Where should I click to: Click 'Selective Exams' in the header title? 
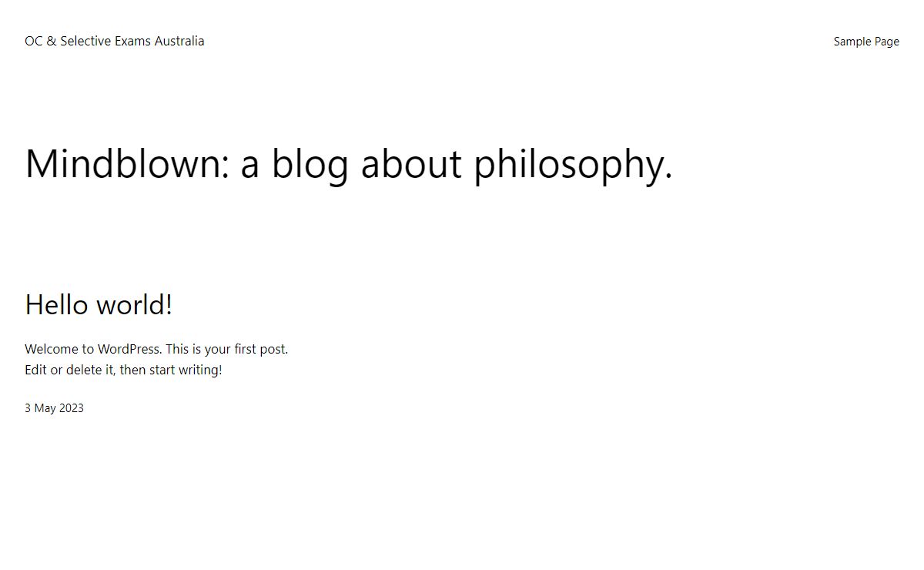click(x=105, y=41)
